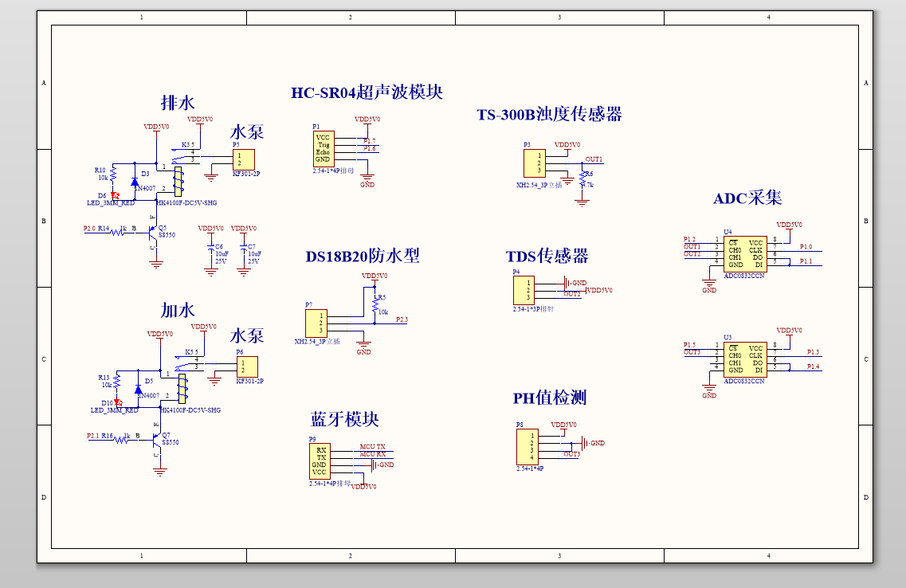Select relay HK4100F-DC5V-SHG in 排水 circuit
Viewport: 906px width, 588px height.
tap(178, 180)
